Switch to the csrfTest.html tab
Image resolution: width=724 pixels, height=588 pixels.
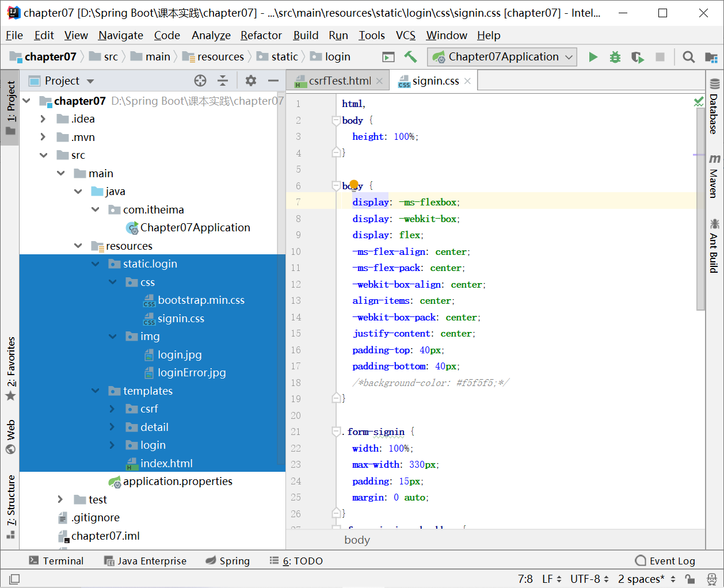click(x=336, y=81)
